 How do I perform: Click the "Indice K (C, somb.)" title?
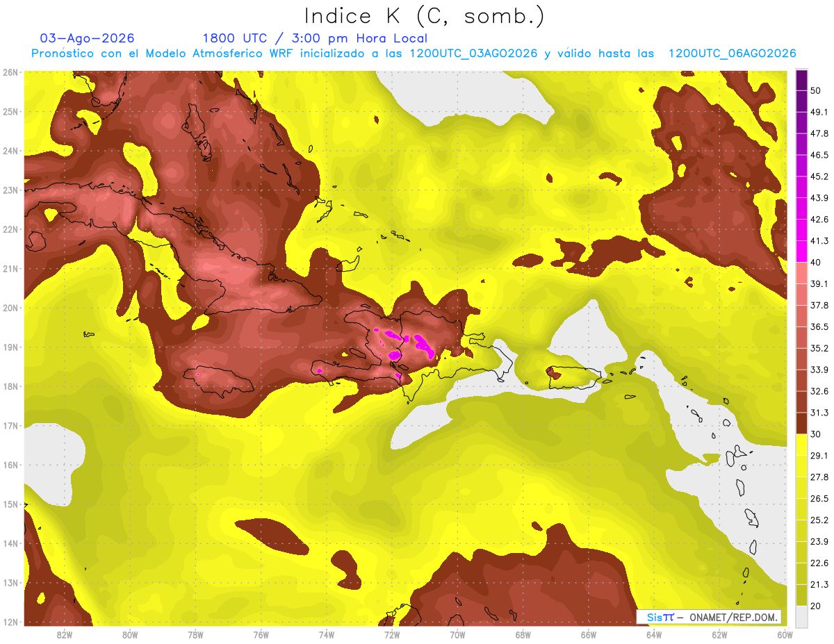pos(425,15)
